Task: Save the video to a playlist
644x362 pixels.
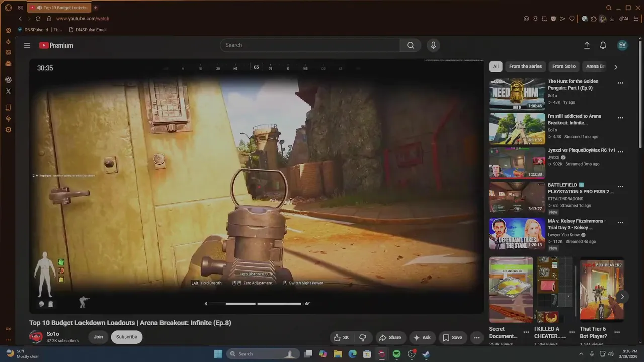Action: coord(452,337)
